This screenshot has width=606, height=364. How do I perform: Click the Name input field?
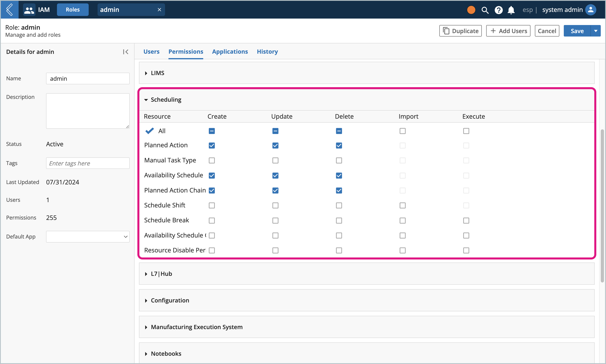(88, 78)
